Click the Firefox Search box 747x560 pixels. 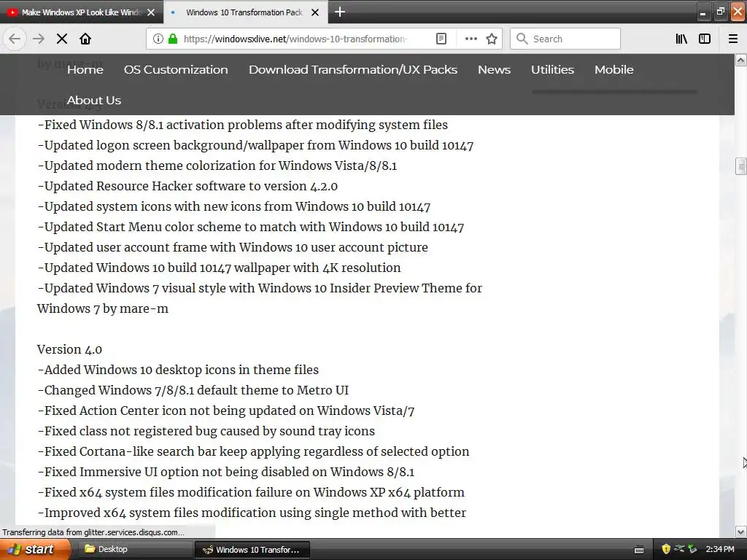tap(565, 39)
